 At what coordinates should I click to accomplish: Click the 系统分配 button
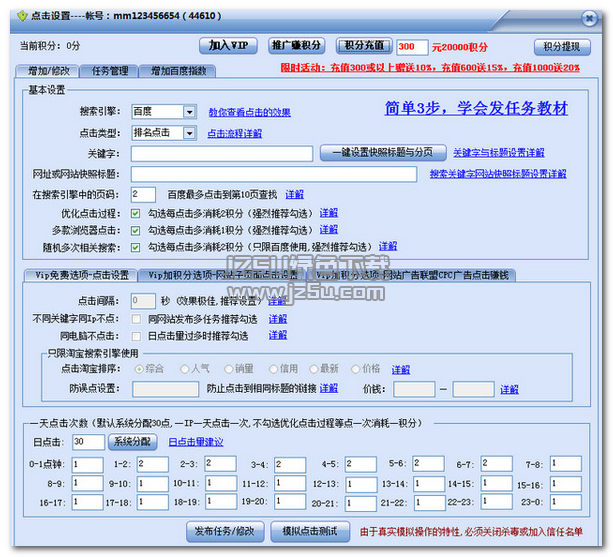pos(132,442)
